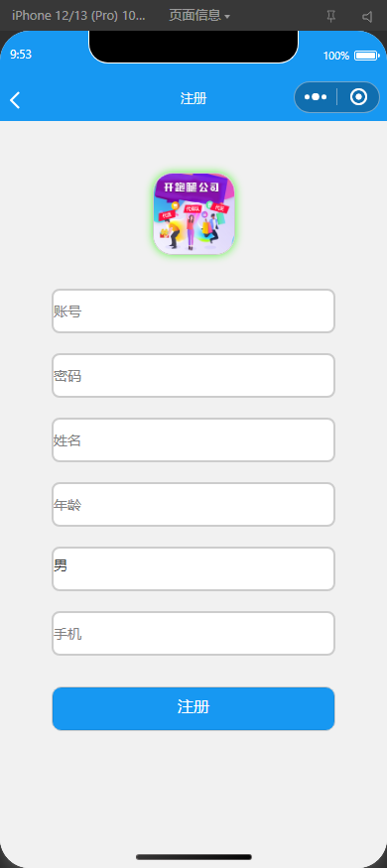Viewport: 387px width, 868px height.
Task: Focus the 手机 phone field
Action: click(x=193, y=633)
